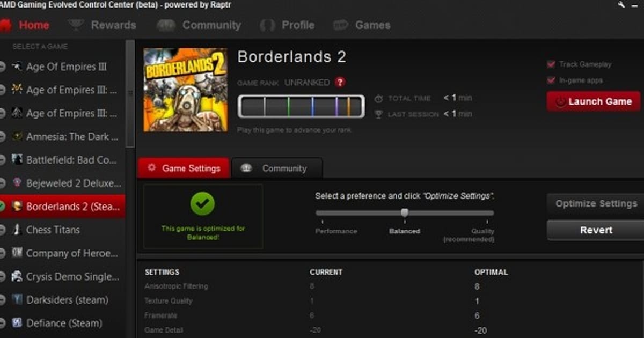Click the Texture Quality setting row
Viewport: 644px width, 338px height.
click(390, 301)
